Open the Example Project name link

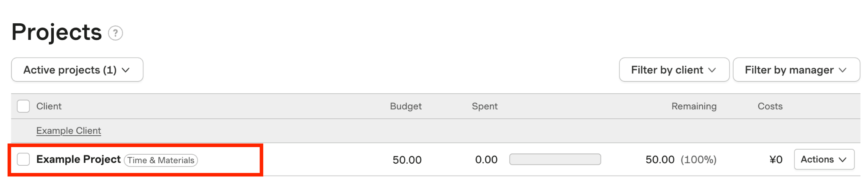[78, 159]
